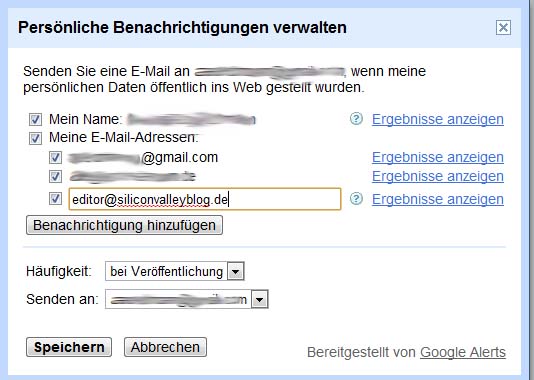The width and height of the screenshot is (534, 380).
Task: Click the Senden an label text
Action: coord(62,299)
